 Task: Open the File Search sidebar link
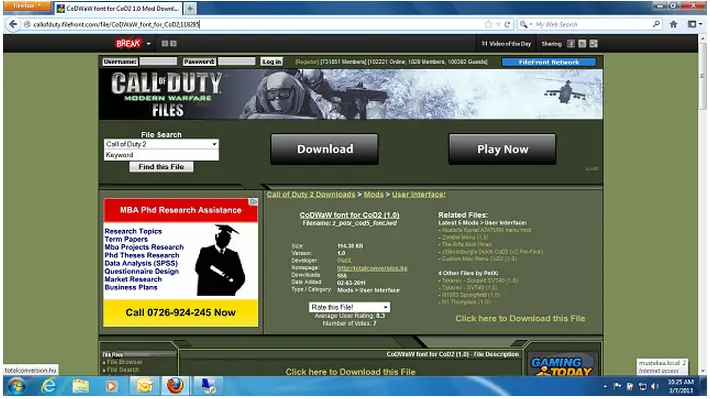[123, 370]
